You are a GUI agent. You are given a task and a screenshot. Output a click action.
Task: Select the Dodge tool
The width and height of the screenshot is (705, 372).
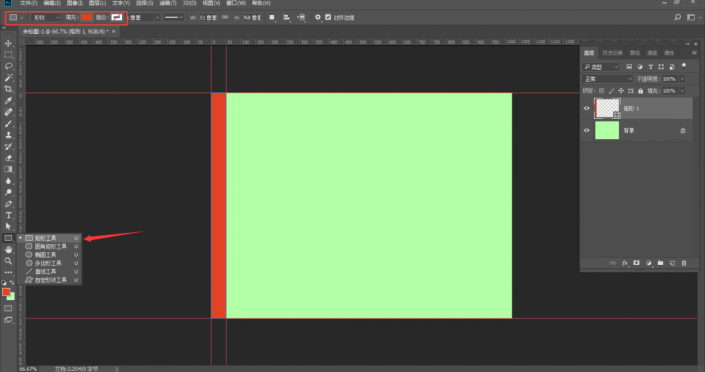click(x=8, y=192)
